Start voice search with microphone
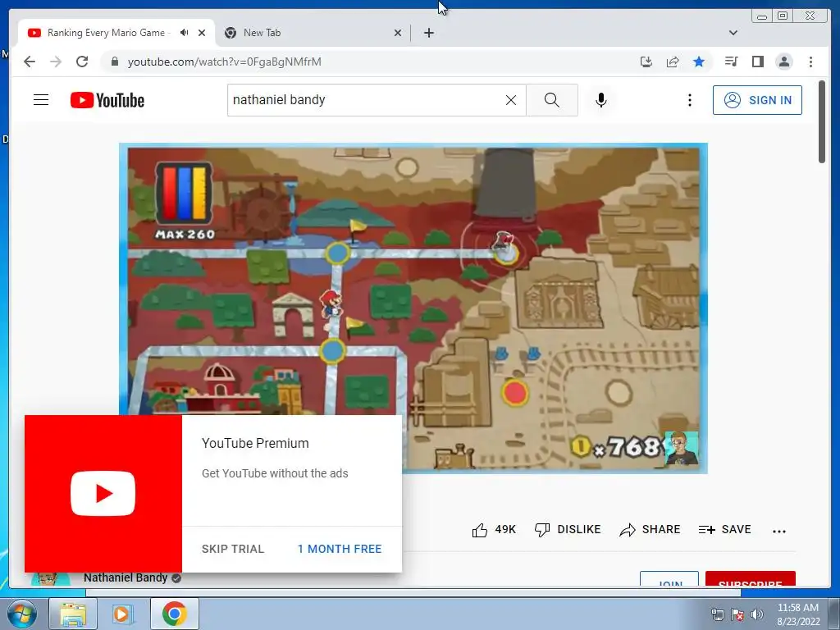 click(601, 100)
